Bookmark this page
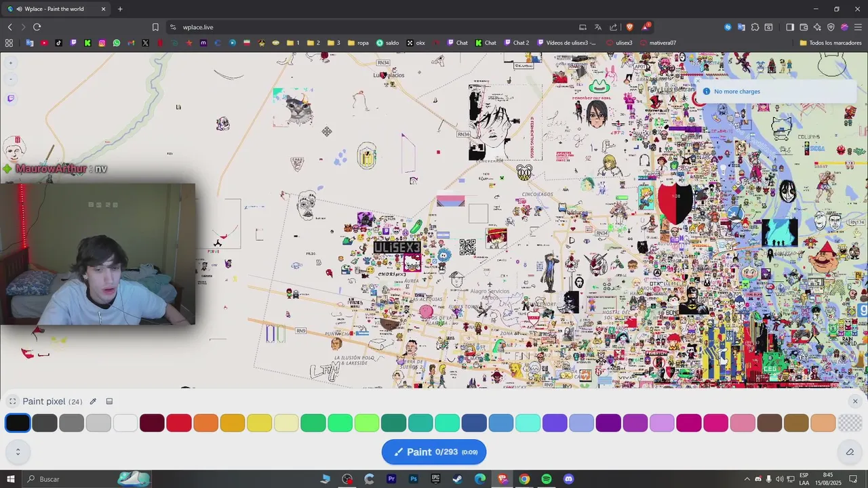868x488 pixels. 155,27
